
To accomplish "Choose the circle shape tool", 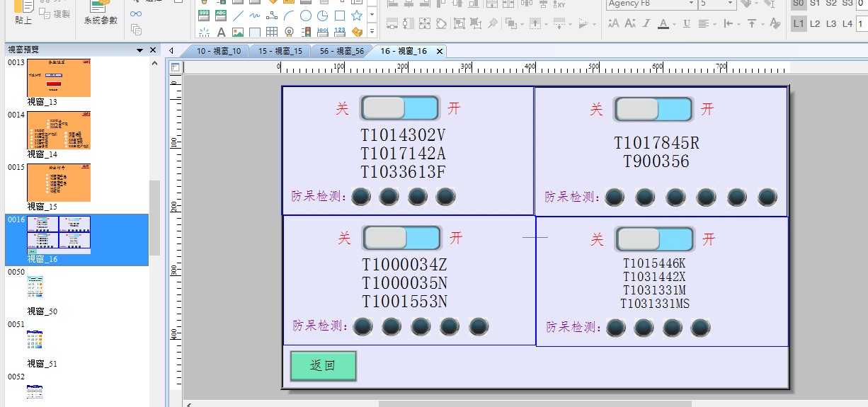I will pyautogui.click(x=306, y=16).
